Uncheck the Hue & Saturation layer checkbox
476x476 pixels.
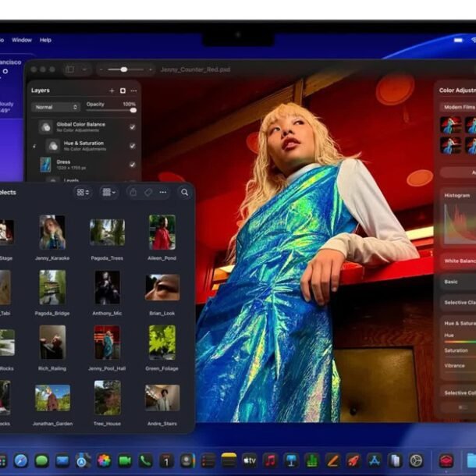pos(132,145)
